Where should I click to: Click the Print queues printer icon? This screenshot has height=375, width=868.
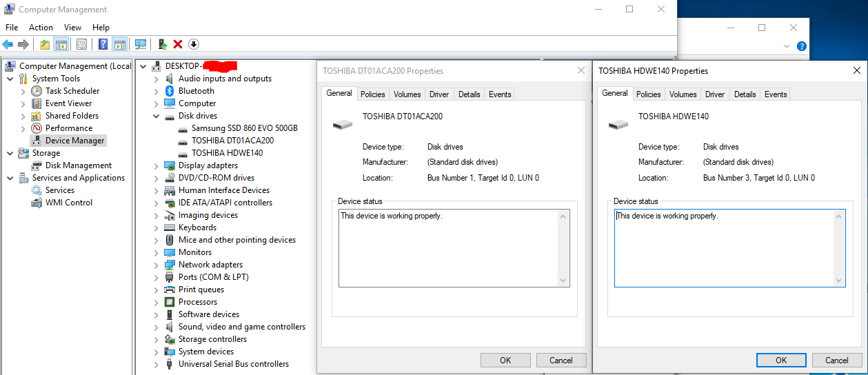pos(170,290)
